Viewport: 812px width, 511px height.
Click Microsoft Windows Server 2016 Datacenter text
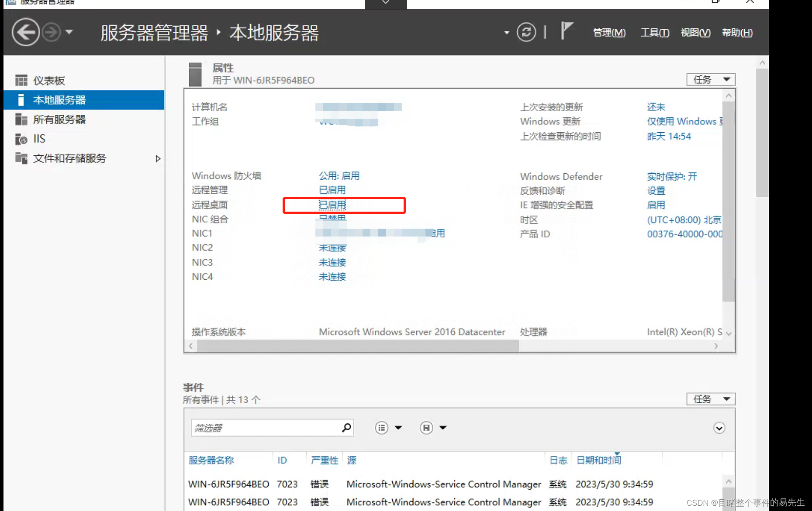(x=412, y=332)
